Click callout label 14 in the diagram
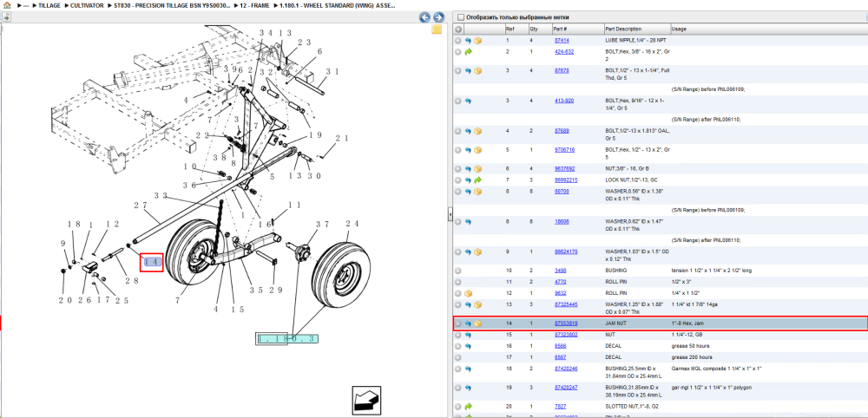The width and height of the screenshot is (868, 418). pyautogui.click(x=152, y=262)
